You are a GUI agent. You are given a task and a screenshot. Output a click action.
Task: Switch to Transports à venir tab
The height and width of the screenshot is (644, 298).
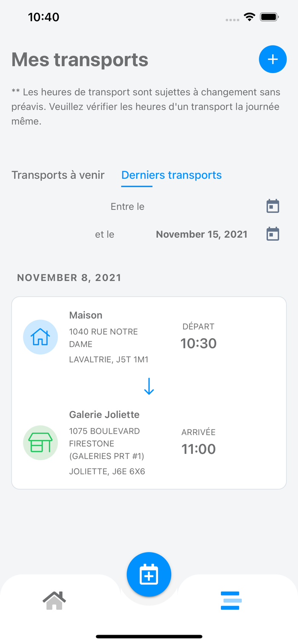point(58,175)
